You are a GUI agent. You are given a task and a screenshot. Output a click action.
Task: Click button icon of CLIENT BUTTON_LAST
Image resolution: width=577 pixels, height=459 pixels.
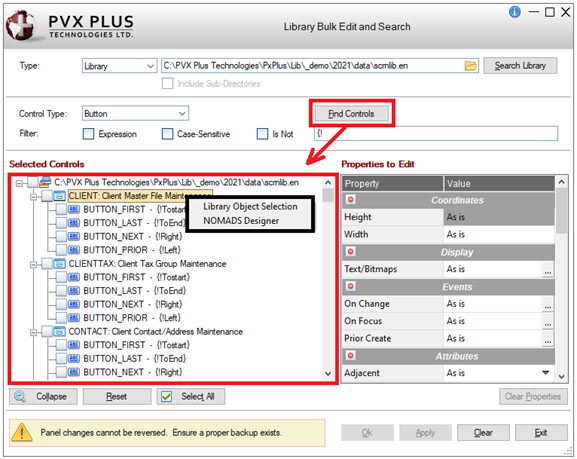click(x=74, y=223)
